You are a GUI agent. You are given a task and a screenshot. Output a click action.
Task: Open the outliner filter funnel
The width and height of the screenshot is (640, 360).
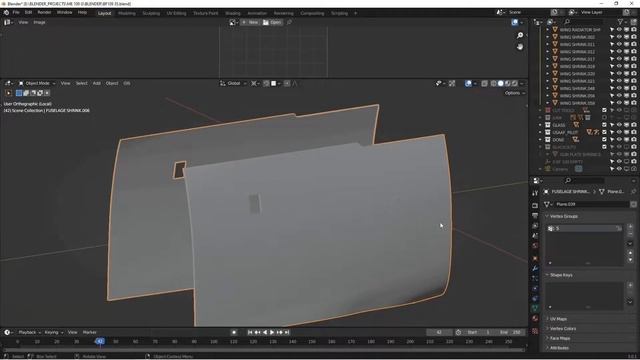[621, 22]
